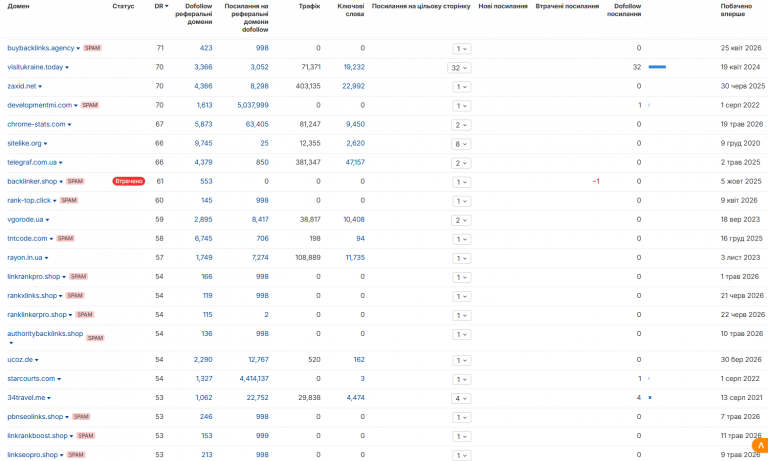Screen dimensions: 768x461
Task: Open keywords count 22,992 for zaxid.net
Action: [x=354, y=86]
